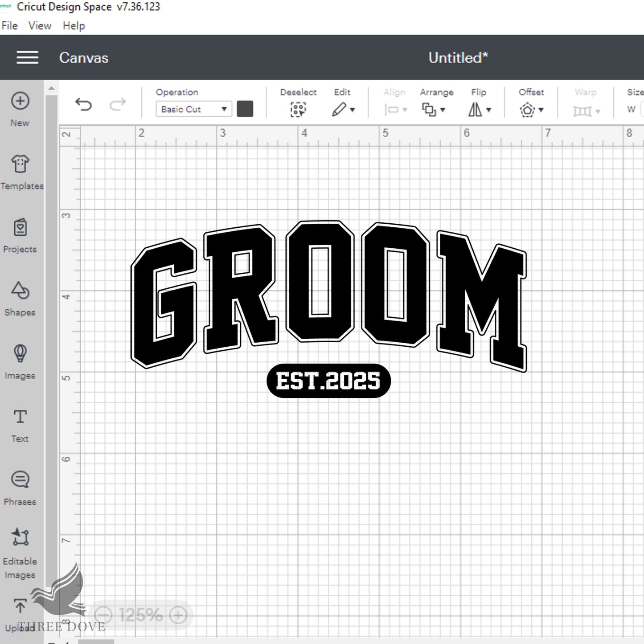Expand the Flip dropdown arrow
Image resolution: width=644 pixels, height=644 pixels.
tap(489, 110)
